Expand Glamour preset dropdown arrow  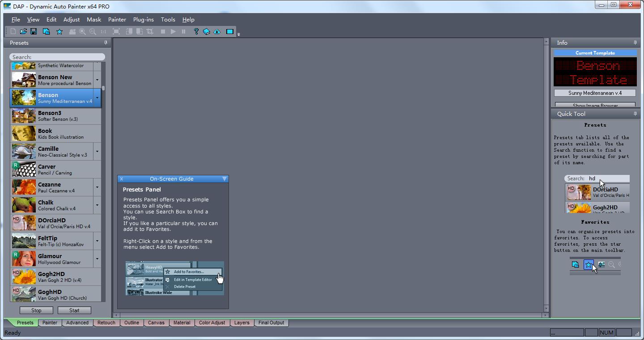click(97, 259)
